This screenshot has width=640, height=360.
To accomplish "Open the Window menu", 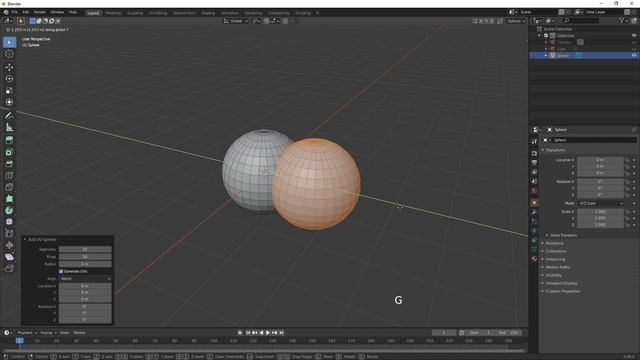I will pos(57,12).
